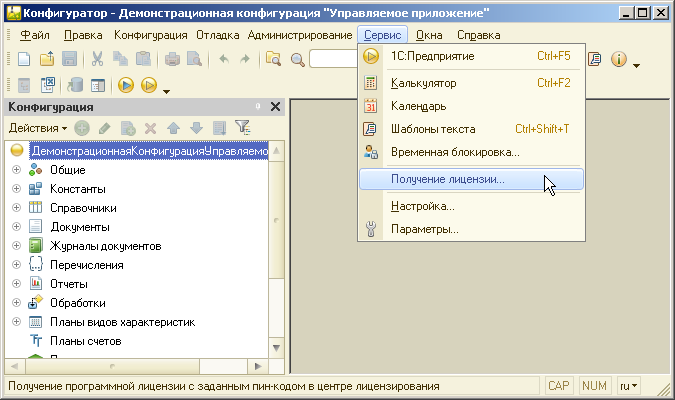675x400 pixels.
Task: Expand the Общие tree node
Action: tap(16, 170)
